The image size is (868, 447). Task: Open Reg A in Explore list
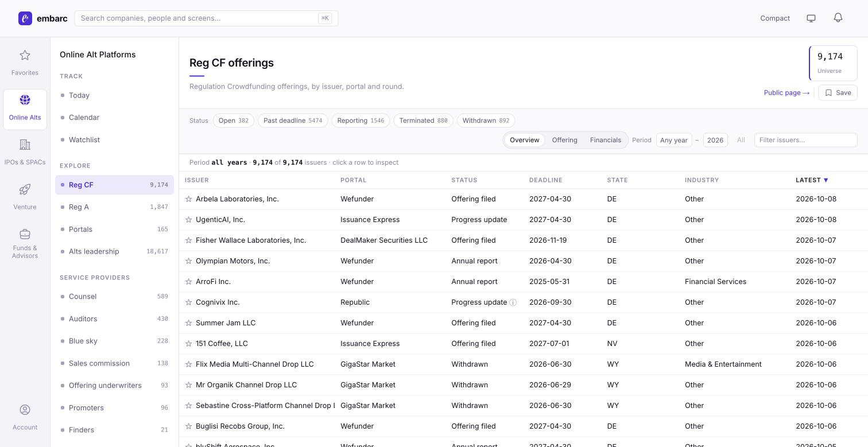click(x=115, y=207)
